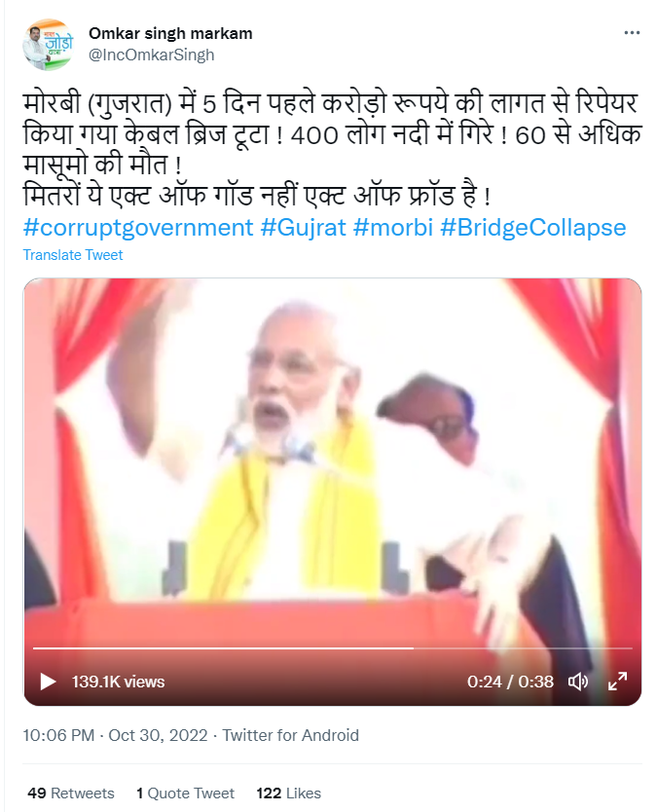Play the tweet video
This screenshot has height=812, width=657.
[x=48, y=682]
